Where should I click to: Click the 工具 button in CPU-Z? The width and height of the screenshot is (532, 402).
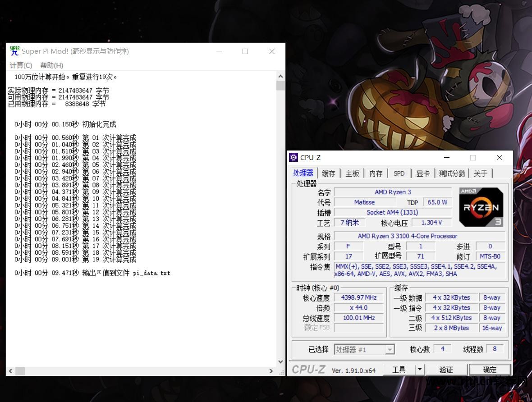click(x=399, y=370)
